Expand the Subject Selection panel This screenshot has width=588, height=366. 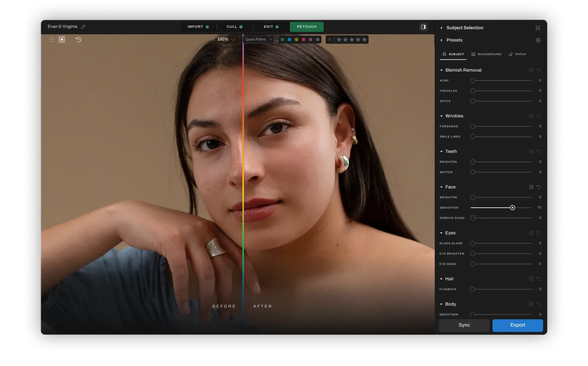442,28
